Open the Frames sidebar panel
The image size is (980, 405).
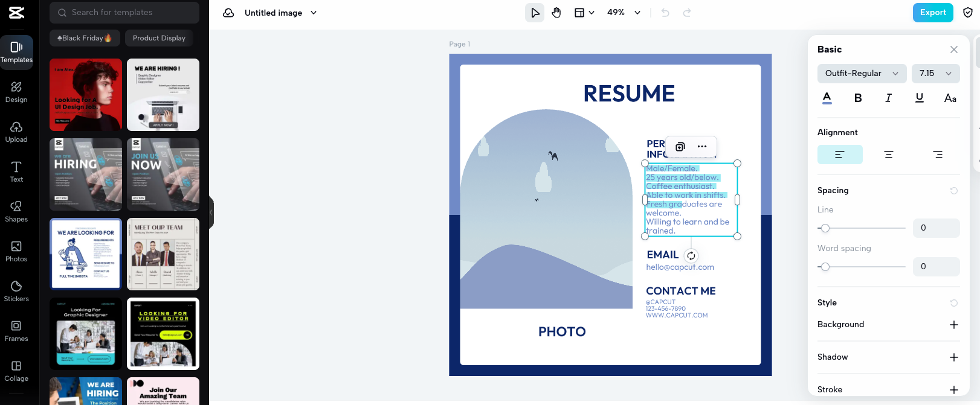[16, 331]
